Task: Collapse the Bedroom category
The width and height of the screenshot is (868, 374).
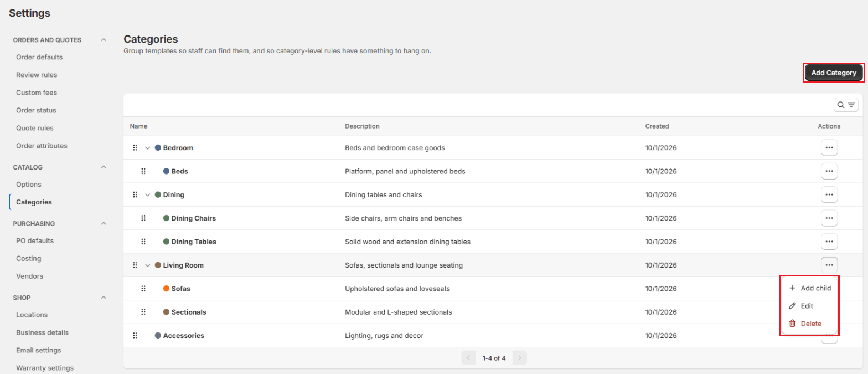Action: [x=148, y=148]
